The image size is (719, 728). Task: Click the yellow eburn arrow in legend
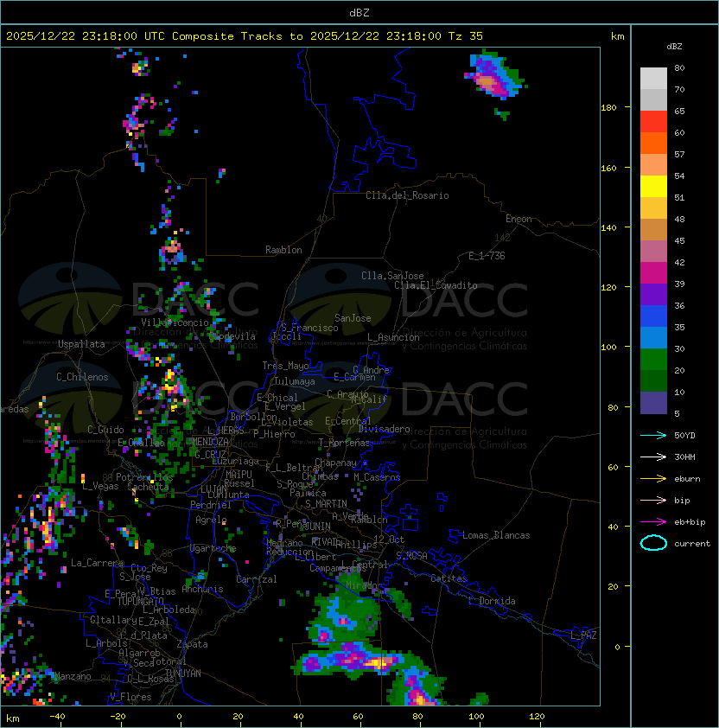[653, 479]
